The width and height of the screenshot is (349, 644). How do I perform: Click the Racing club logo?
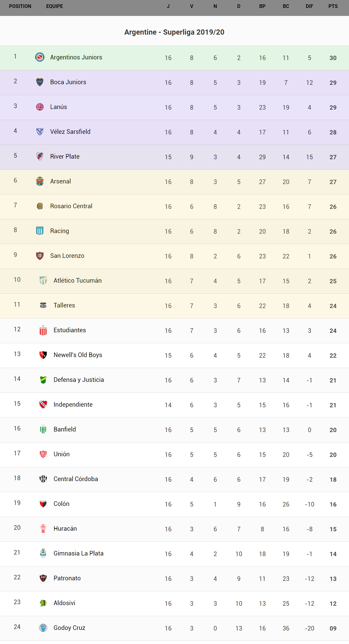pyautogui.click(x=40, y=231)
